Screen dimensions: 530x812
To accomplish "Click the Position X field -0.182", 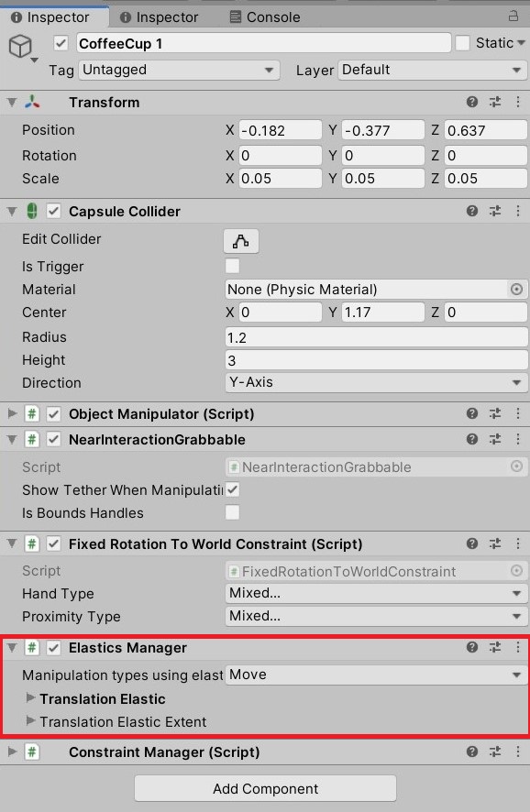I will pyautogui.click(x=280, y=130).
